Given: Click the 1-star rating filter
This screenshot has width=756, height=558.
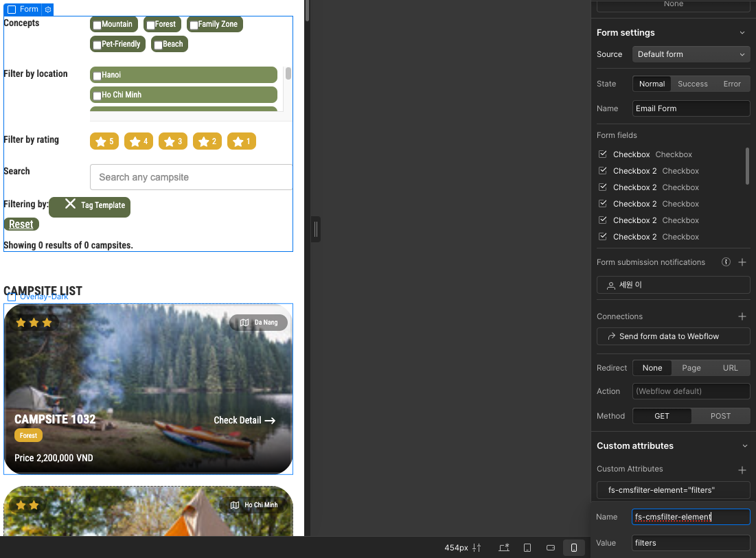Looking at the screenshot, I should [242, 141].
